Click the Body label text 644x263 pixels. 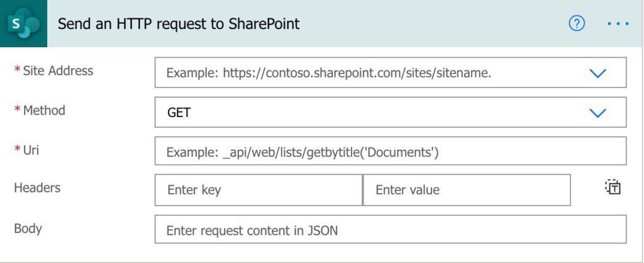tap(28, 228)
